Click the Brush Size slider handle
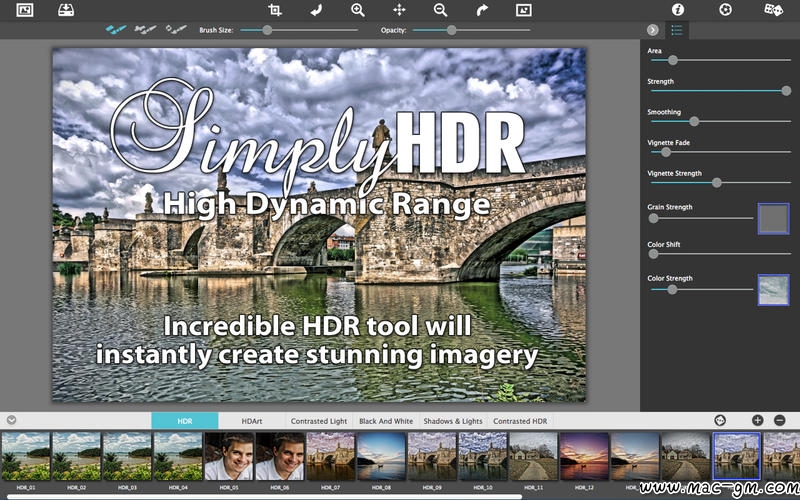The image size is (800, 500). 267,30
